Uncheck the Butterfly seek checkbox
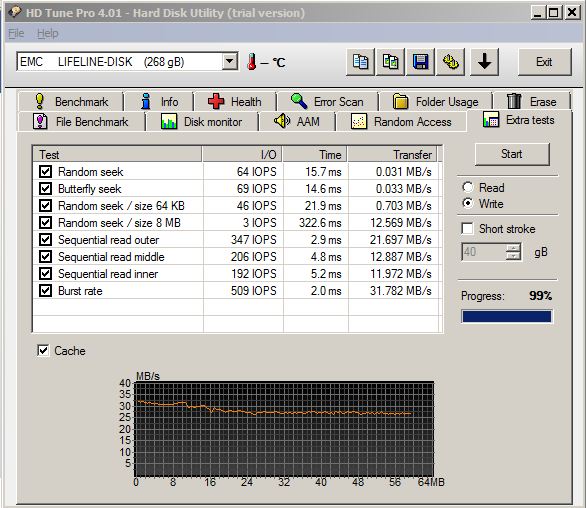 pyautogui.click(x=46, y=188)
